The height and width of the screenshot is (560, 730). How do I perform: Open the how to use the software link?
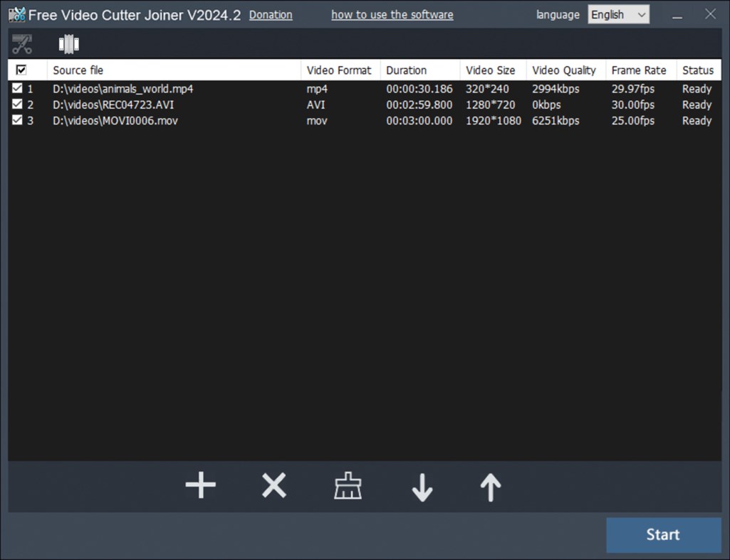[392, 14]
